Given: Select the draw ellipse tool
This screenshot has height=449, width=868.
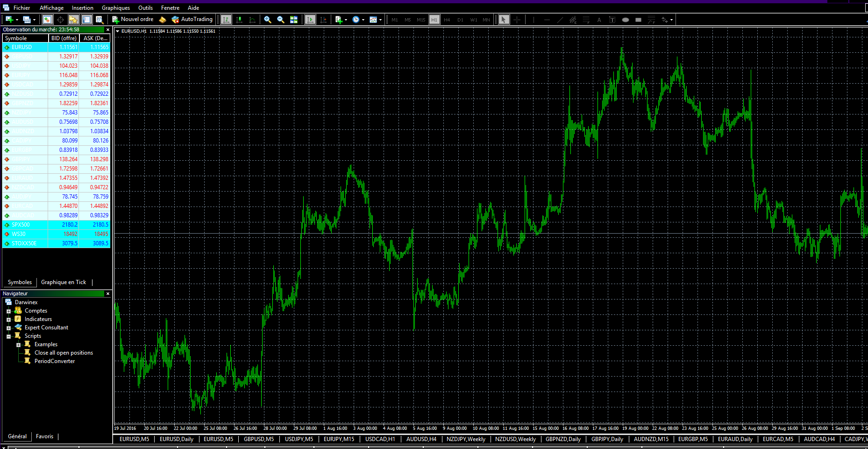Looking at the screenshot, I should (x=625, y=20).
